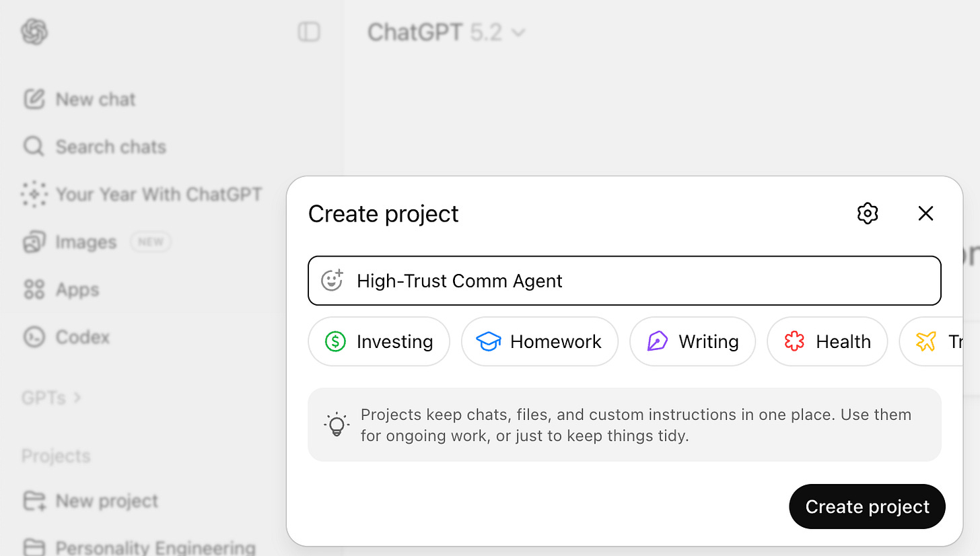Select Codex from the sidebar
Image resolution: width=980 pixels, height=556 pixels.
click(x=81, y=337)
